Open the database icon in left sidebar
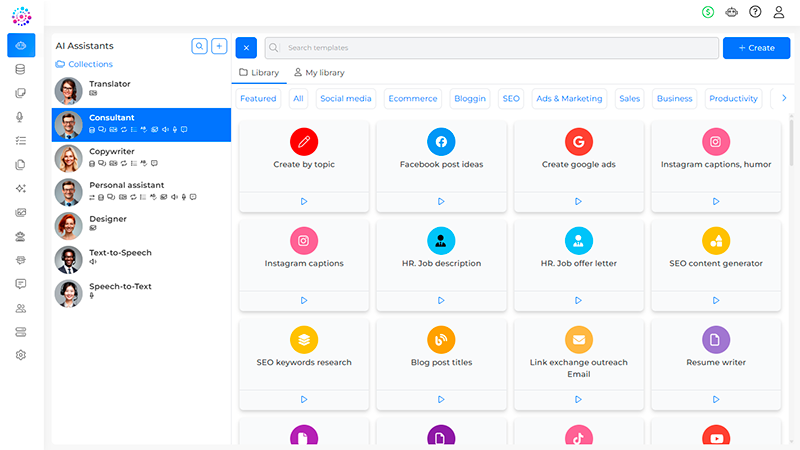This screenshot has height=450, width=800. (x=20, y=69)
